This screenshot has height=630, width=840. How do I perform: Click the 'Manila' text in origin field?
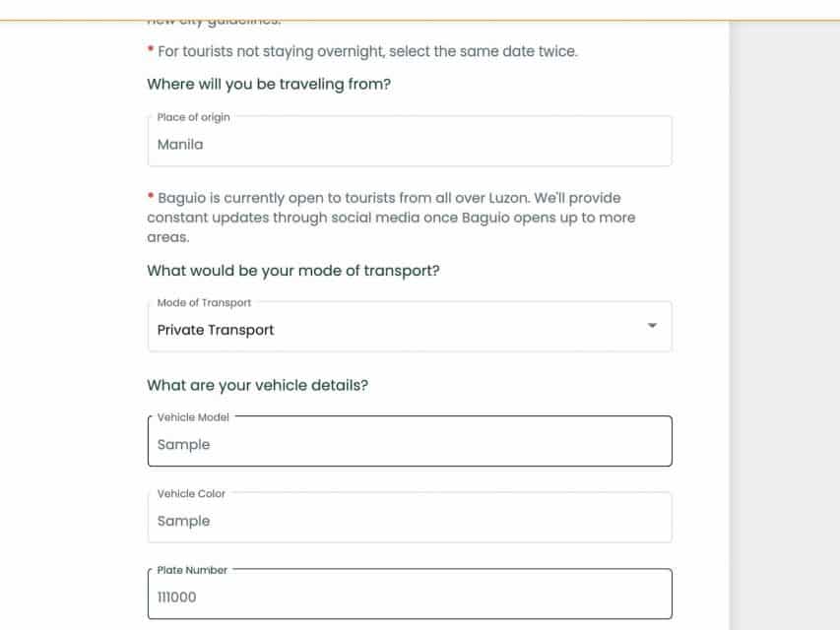tap(180, 144)
